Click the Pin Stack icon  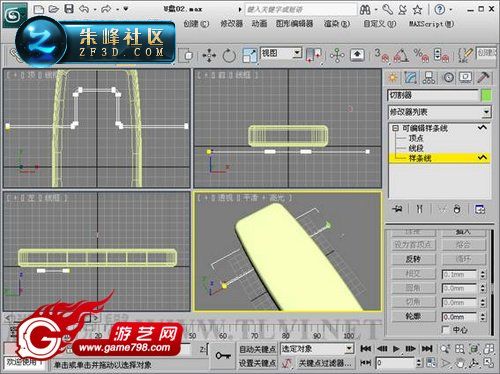coord(398,210)
